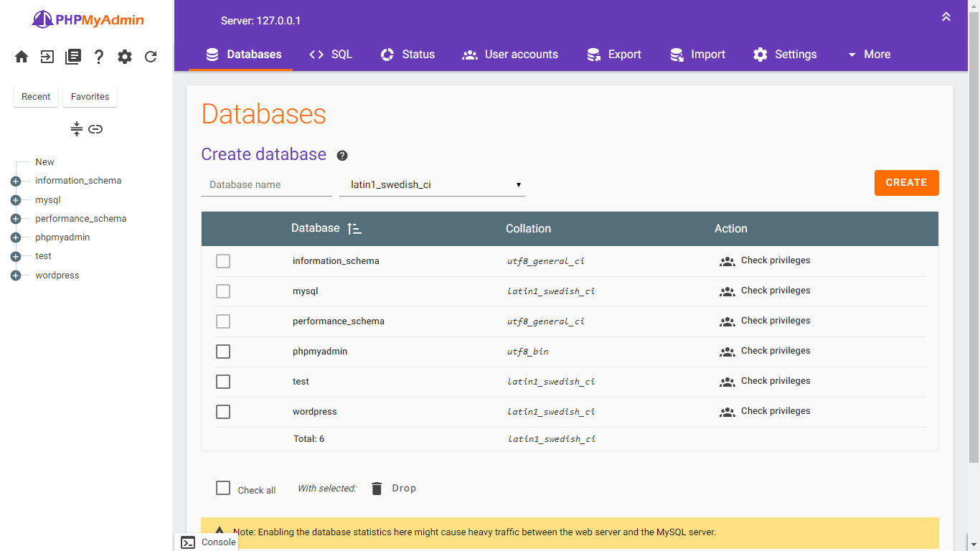Click privileges icon for wordpress row
Viewport: 980px width, 551px height.
(727, 413)
